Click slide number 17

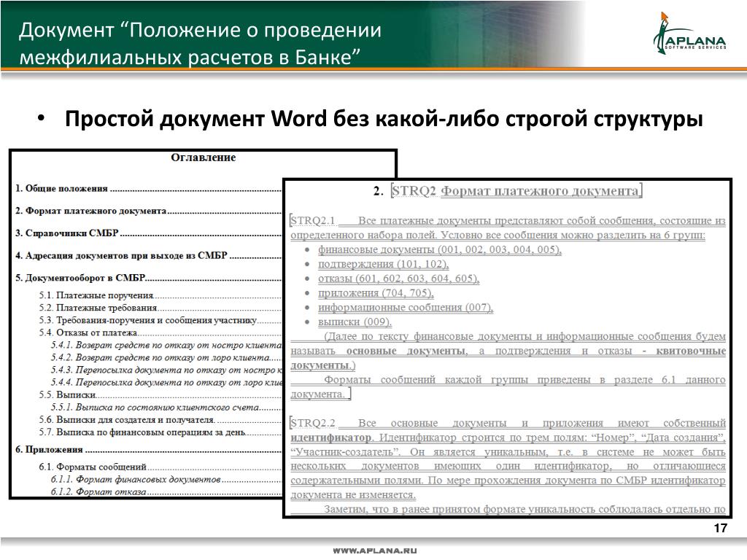[720, 528]
